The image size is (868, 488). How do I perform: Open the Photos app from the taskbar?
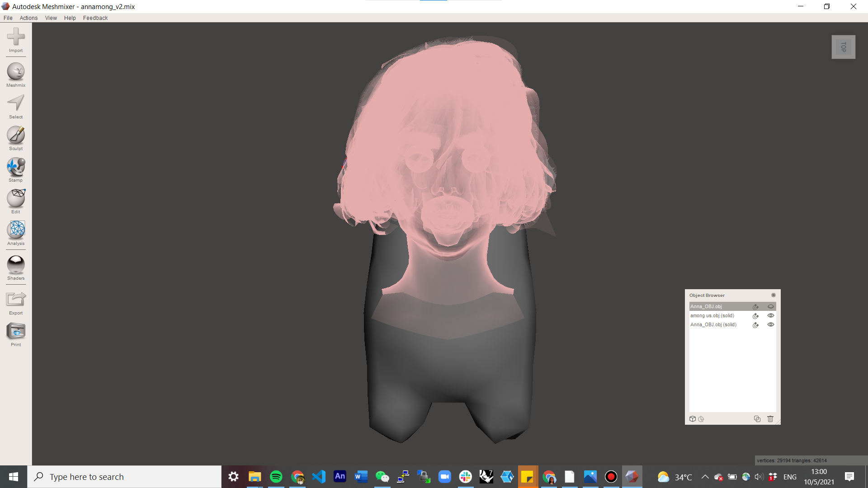point(590,477)
